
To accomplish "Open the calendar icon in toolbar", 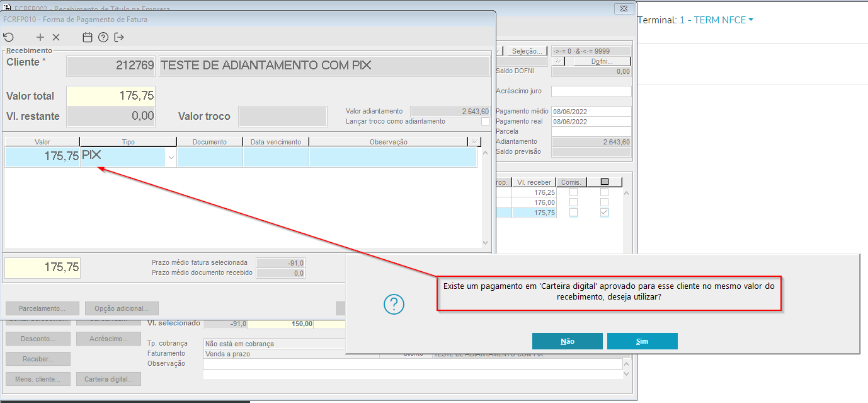I will 88,38.
